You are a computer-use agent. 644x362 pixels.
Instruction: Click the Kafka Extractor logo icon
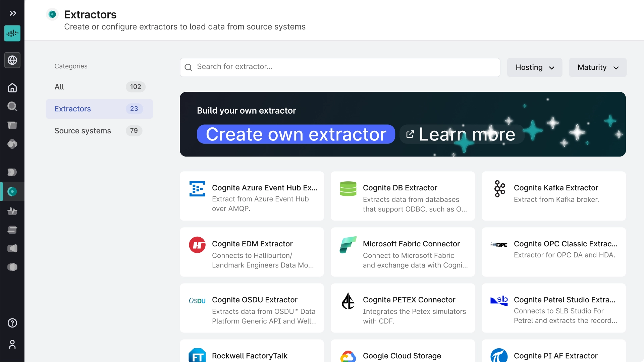[499, 189]
